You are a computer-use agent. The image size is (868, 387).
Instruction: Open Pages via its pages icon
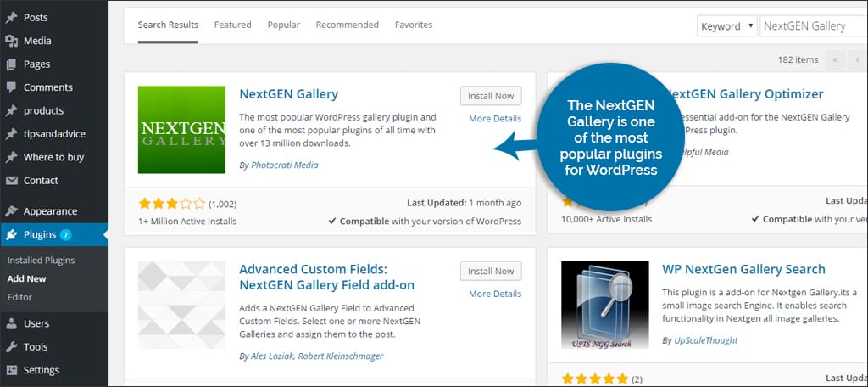(11, 64)
